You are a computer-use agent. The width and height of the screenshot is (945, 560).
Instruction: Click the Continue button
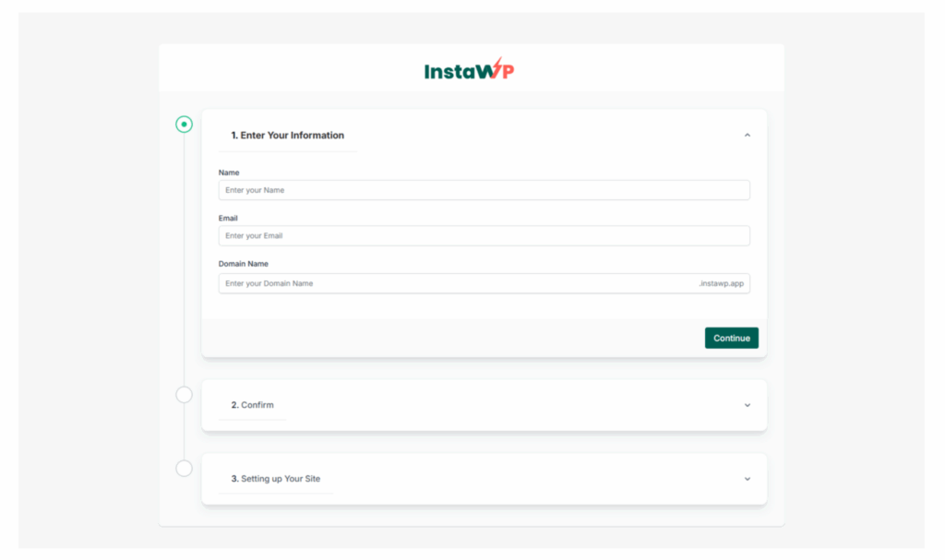coord(731,339)
